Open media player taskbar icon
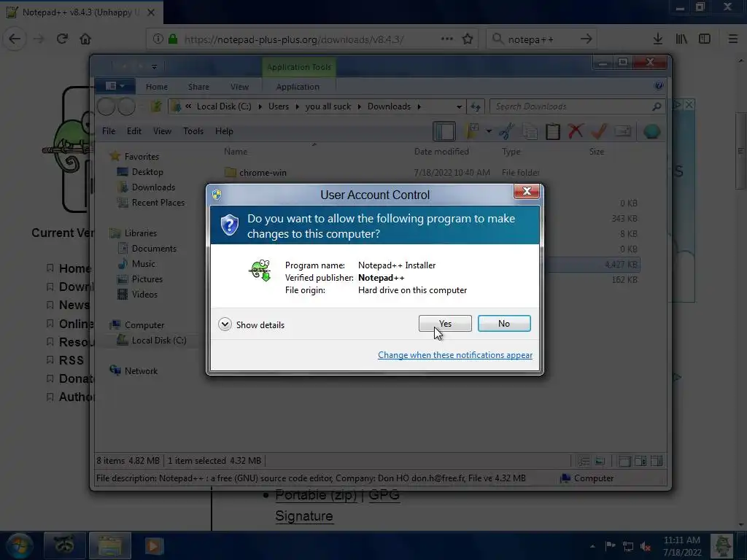747x560 pixels. point(153,545)
